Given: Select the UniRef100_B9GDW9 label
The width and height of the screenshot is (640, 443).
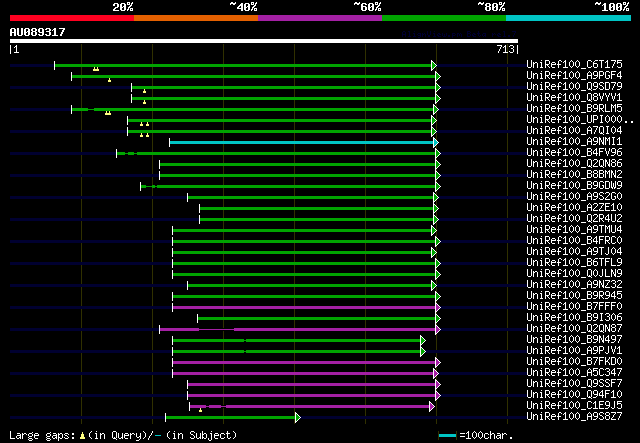Looking at the screenshot, I should coord(574,185).
